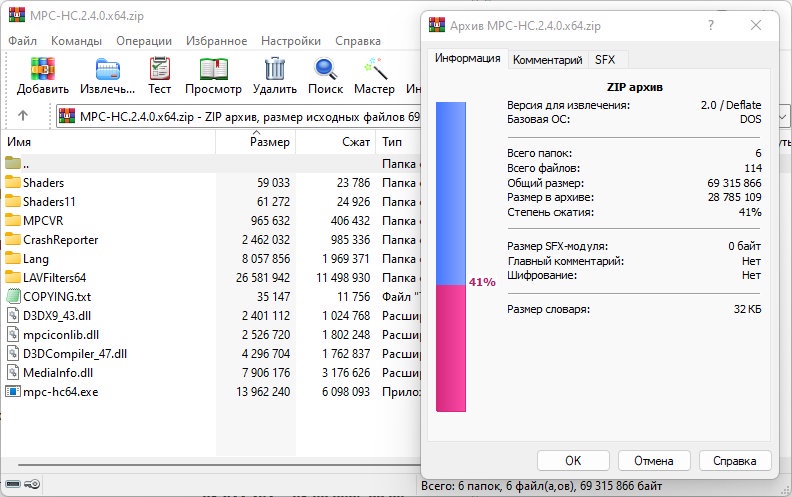The image size is (792, 497).
Task: Click the packed value 11 498 930
Action: coord(343,277)
